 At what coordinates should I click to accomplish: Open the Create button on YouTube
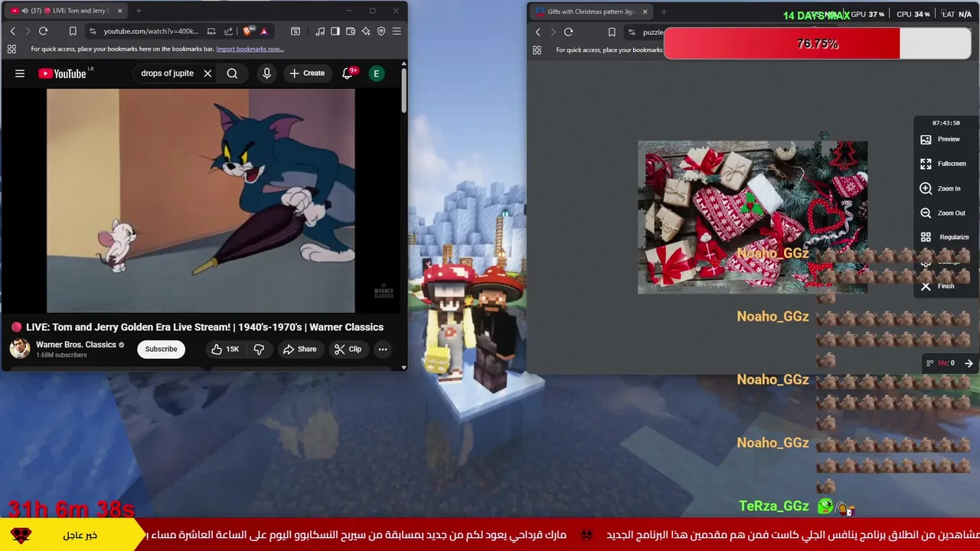click(x=307, y=73)
